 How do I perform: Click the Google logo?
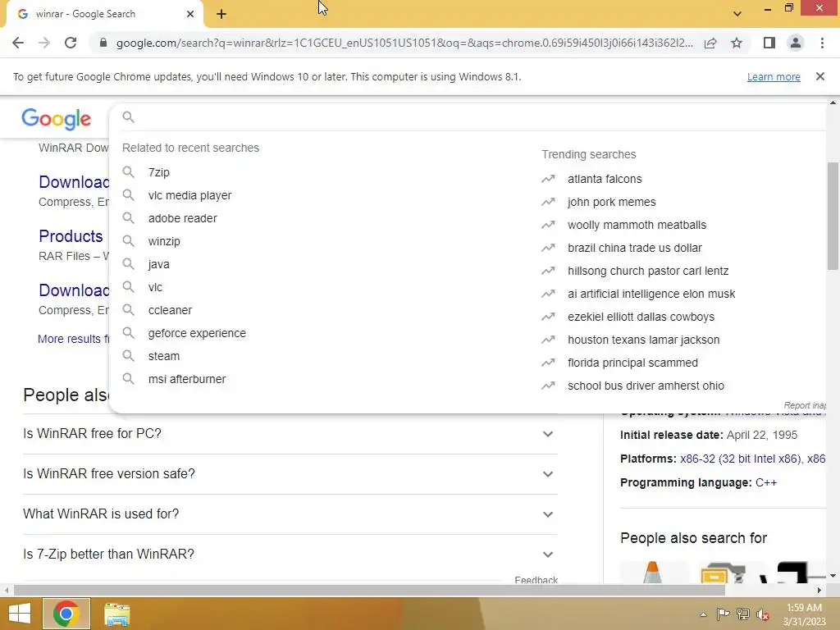pyautogui.click(x=57, y=119)
